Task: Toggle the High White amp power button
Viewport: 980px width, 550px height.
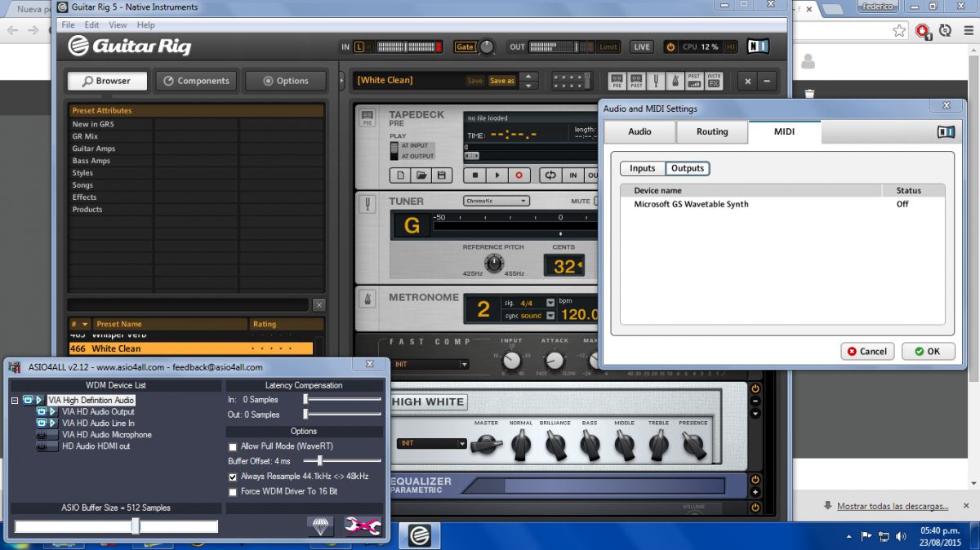Action: pos(755,388)
